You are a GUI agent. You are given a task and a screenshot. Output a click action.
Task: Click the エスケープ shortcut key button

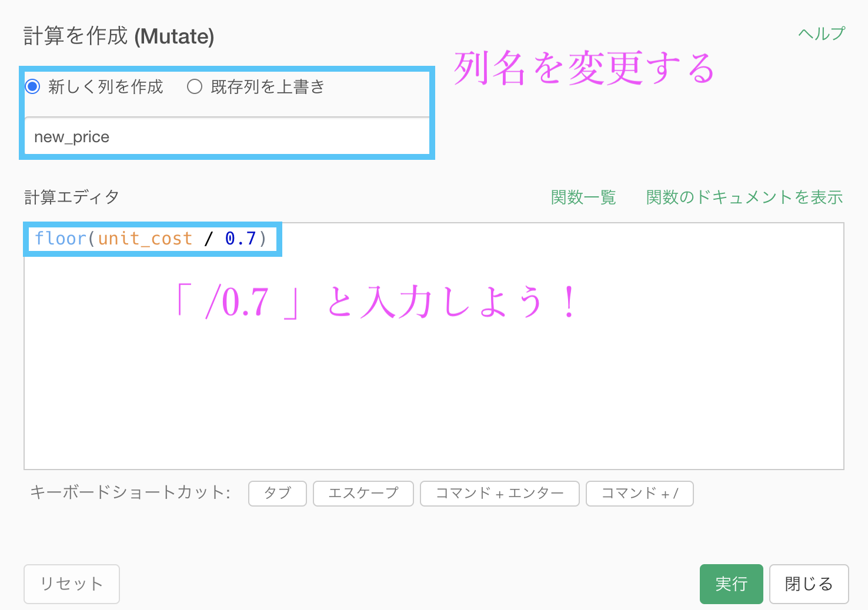[363, 493]
